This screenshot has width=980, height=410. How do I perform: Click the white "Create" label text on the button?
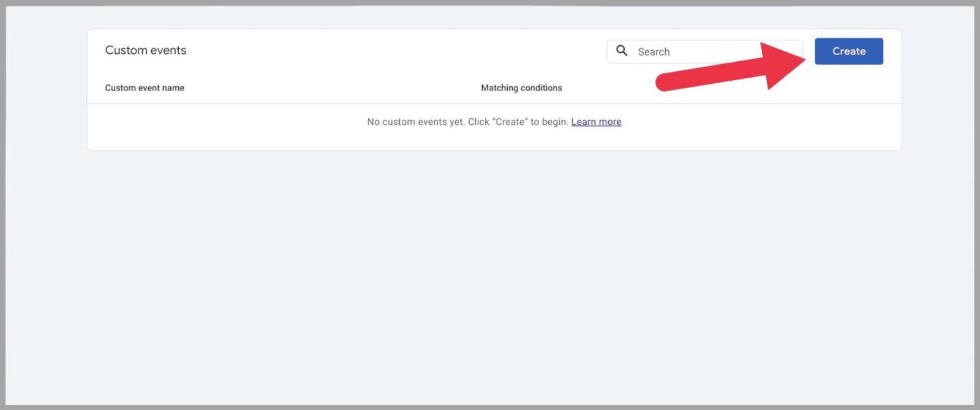pyautogui.click(x=848, y=51)
